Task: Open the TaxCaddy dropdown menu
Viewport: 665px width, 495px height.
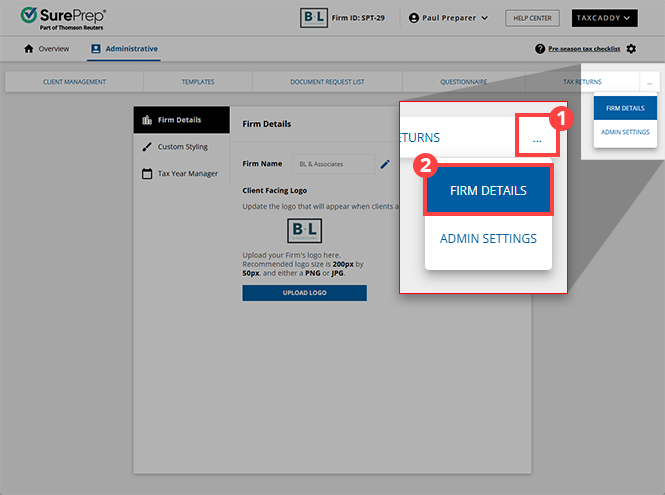Action: point(604,18)
